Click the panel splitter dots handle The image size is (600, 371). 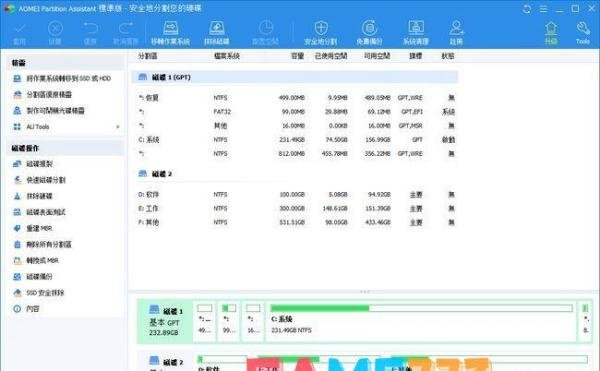coord(364,292)
